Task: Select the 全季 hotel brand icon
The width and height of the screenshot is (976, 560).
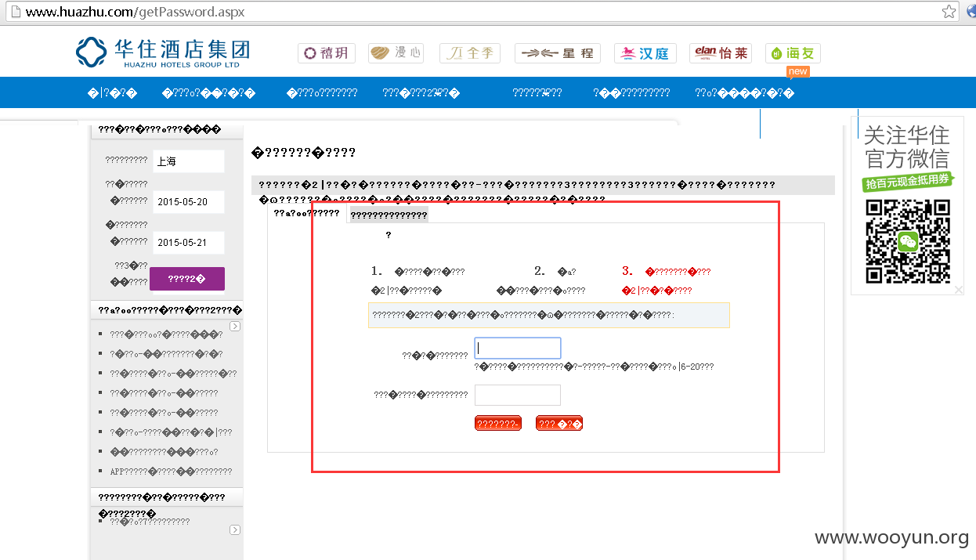Action: pyautogui.click(x=470, y=53)
